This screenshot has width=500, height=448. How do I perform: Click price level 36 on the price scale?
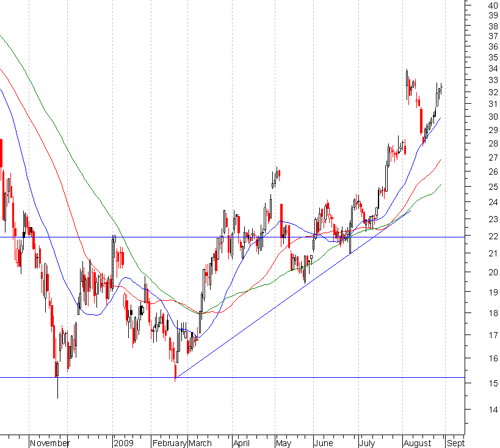coord(493,47)
